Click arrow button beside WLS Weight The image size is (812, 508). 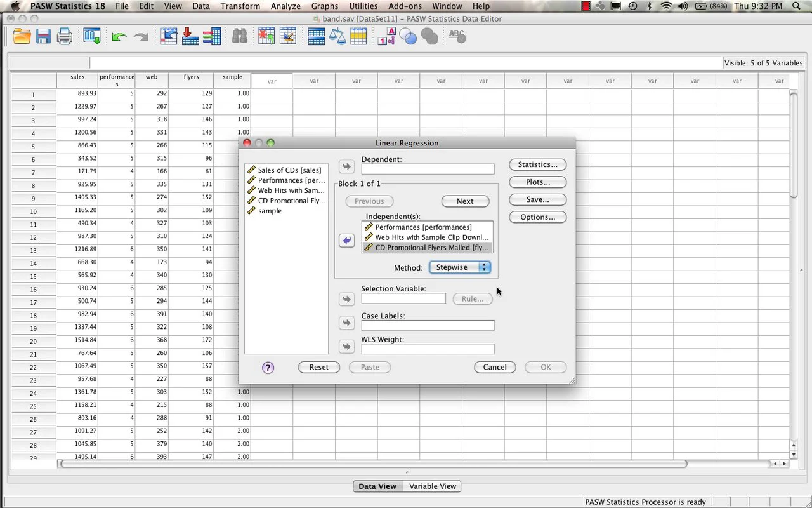pos(346,347)
